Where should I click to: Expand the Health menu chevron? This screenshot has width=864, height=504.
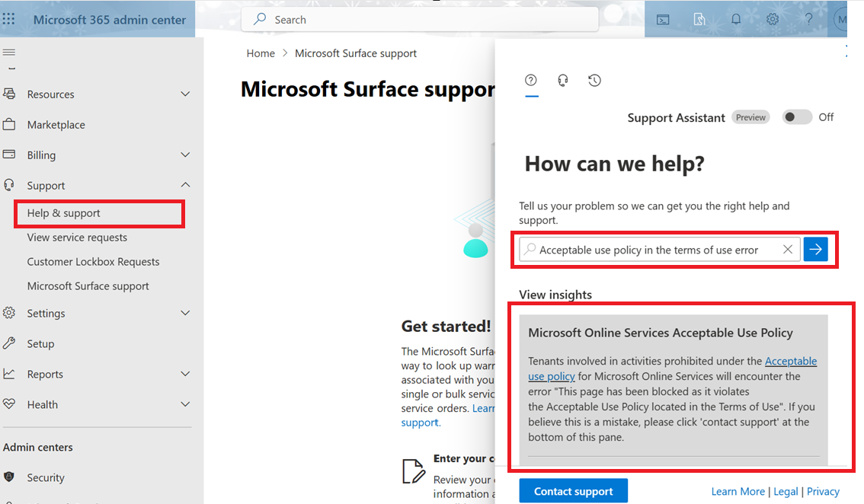click(185, 404)
